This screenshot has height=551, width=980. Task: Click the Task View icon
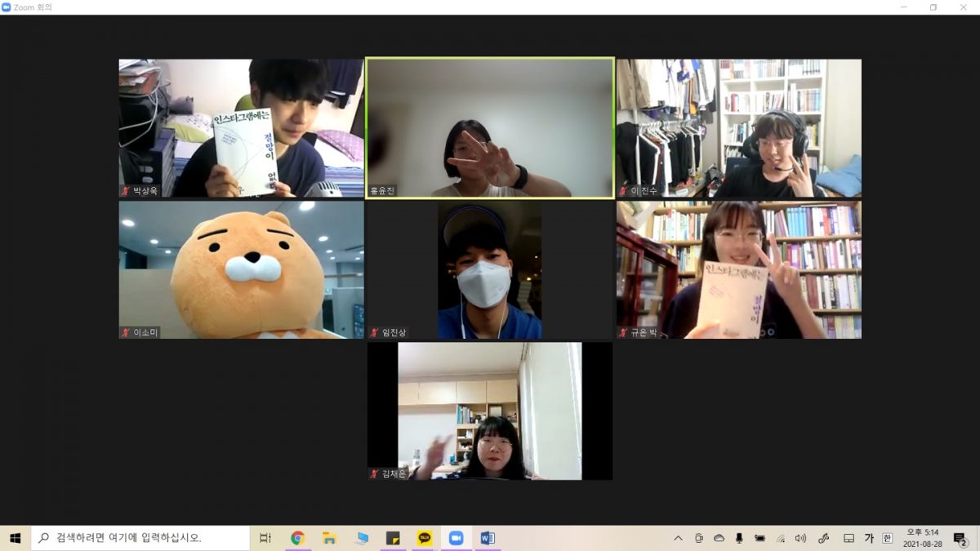pos(265,538)
